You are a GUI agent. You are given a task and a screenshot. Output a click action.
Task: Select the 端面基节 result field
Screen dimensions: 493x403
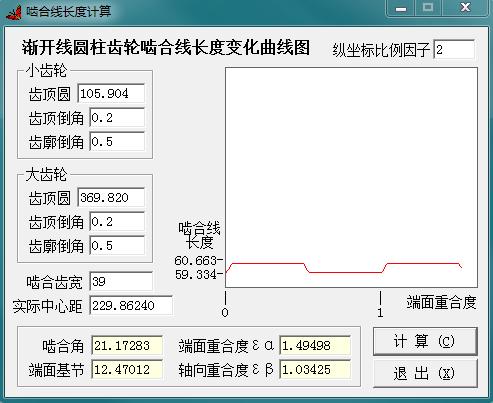click(127, 369)
